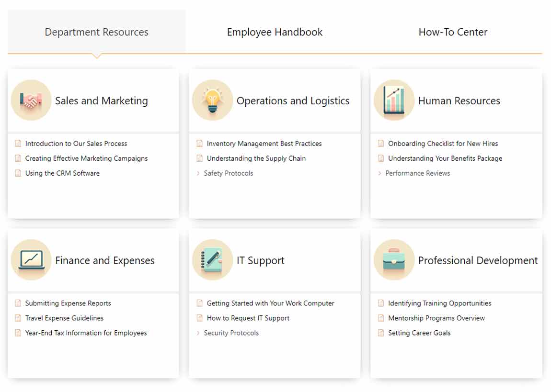Click the Professional Development category heading
The image size is (551, 392).
coord(478,260)
